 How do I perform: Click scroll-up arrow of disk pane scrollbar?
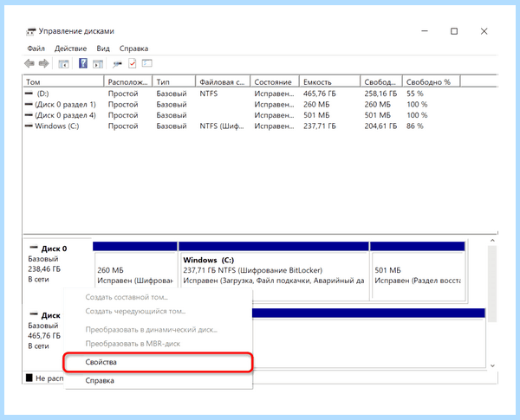pyautogui.click(x=492, y=241)
